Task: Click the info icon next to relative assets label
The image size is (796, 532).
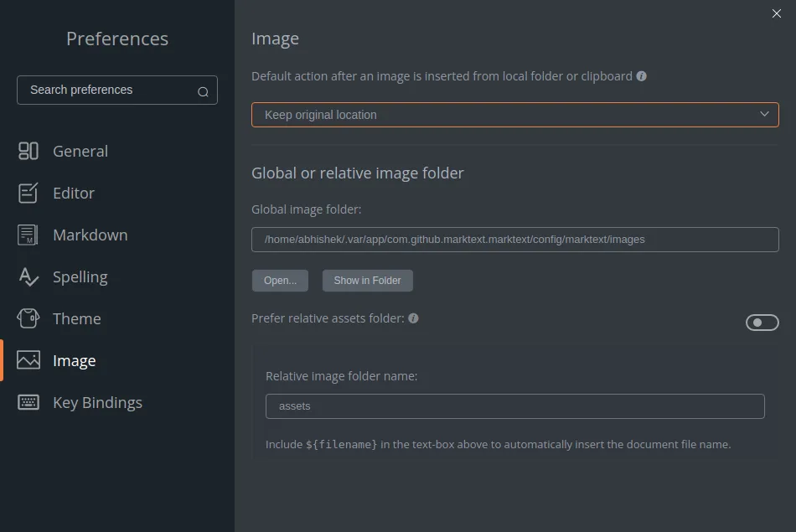Action: [x=412, y=318]
